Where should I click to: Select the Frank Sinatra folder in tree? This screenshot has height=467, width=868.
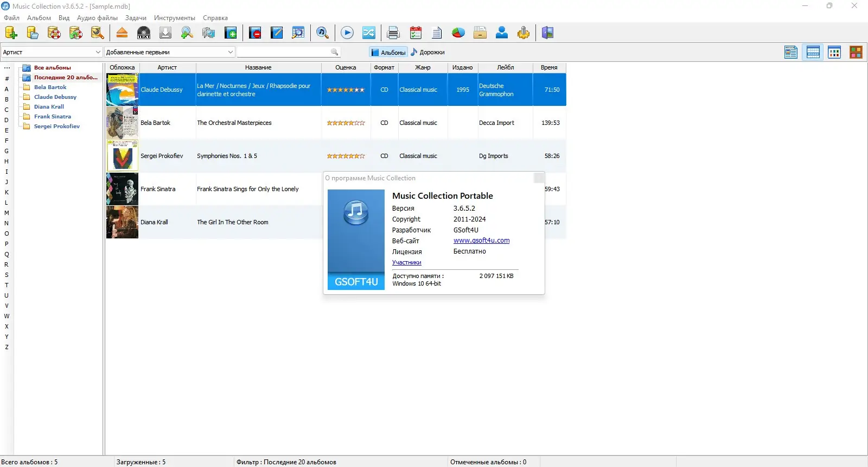tap(52, 117)
